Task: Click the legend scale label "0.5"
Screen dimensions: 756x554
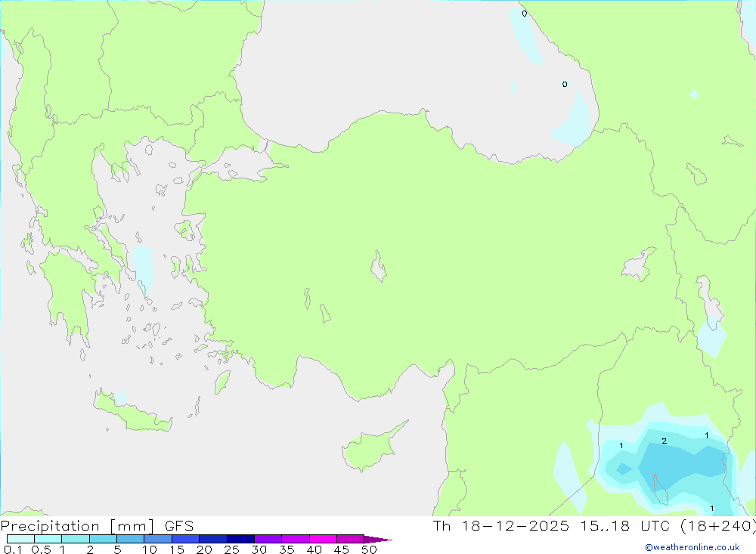Action: (41, 549)
